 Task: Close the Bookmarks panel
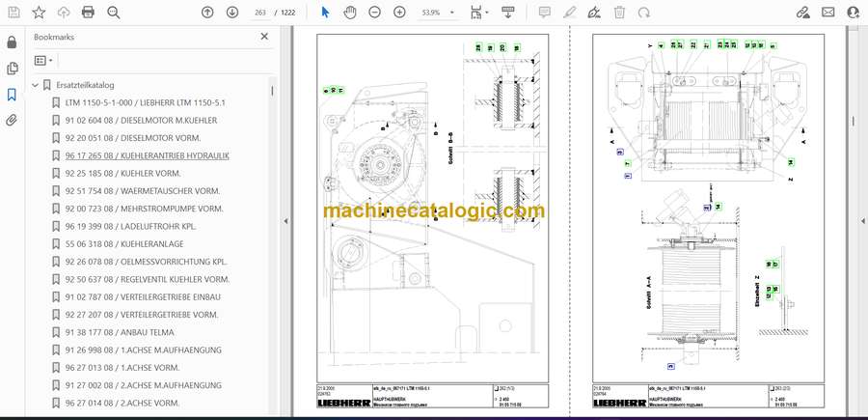coord(264,37)
